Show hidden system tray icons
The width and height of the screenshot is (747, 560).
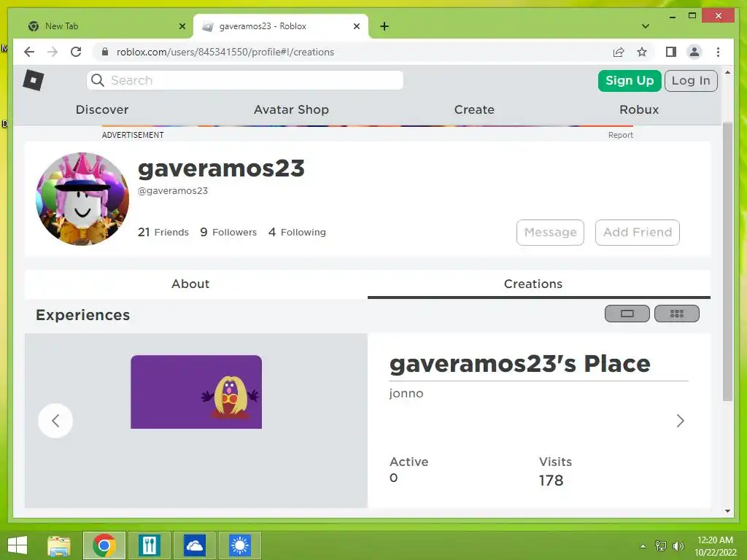643,546
